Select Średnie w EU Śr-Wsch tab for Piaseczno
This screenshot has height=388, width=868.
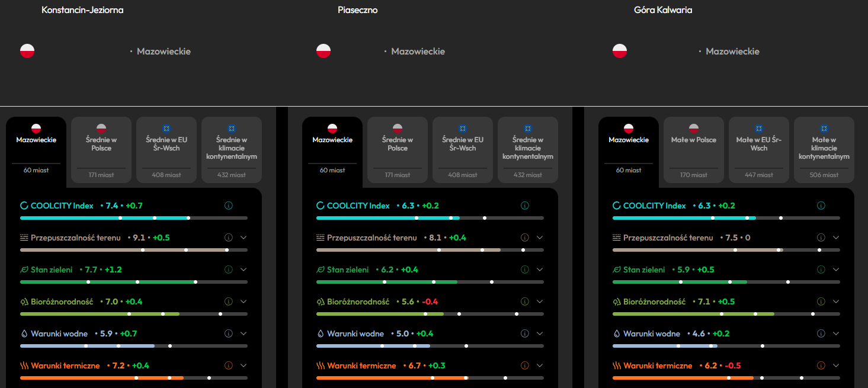[x=463, y=150]
